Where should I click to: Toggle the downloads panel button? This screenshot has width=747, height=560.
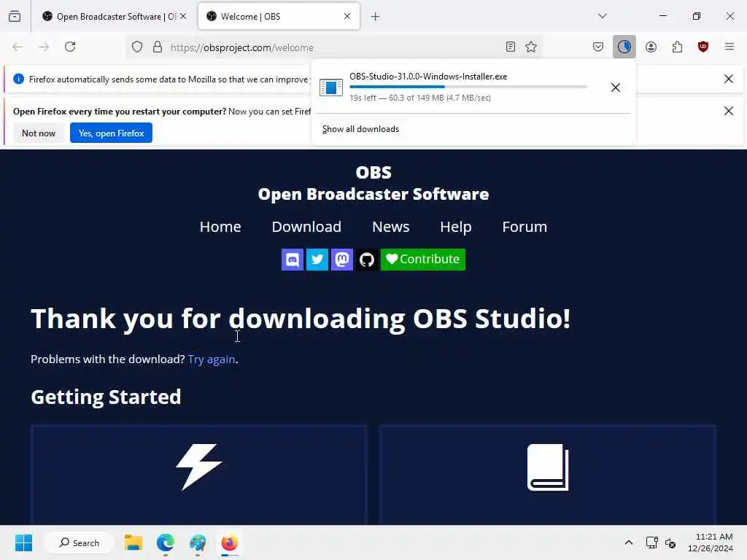point(624,47)
